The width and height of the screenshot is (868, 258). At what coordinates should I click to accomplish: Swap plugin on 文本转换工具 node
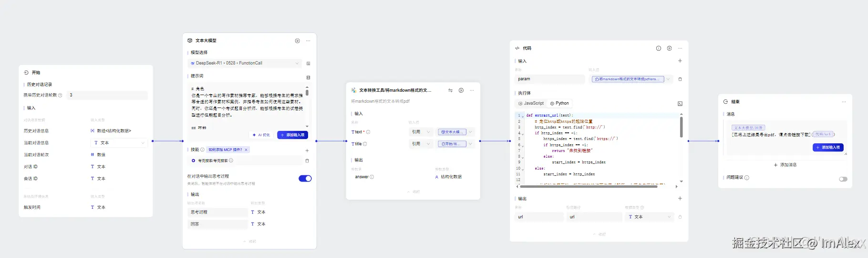click(x=450, y=90)
